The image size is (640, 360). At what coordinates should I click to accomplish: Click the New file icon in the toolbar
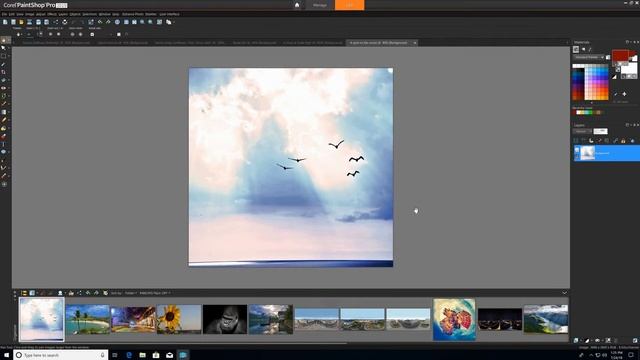(5, 22)
